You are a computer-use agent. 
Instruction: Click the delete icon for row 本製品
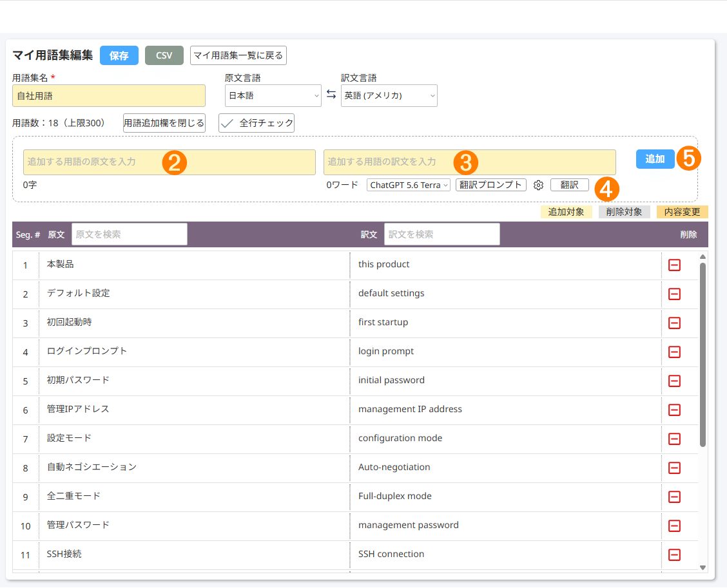click(674, 265)
